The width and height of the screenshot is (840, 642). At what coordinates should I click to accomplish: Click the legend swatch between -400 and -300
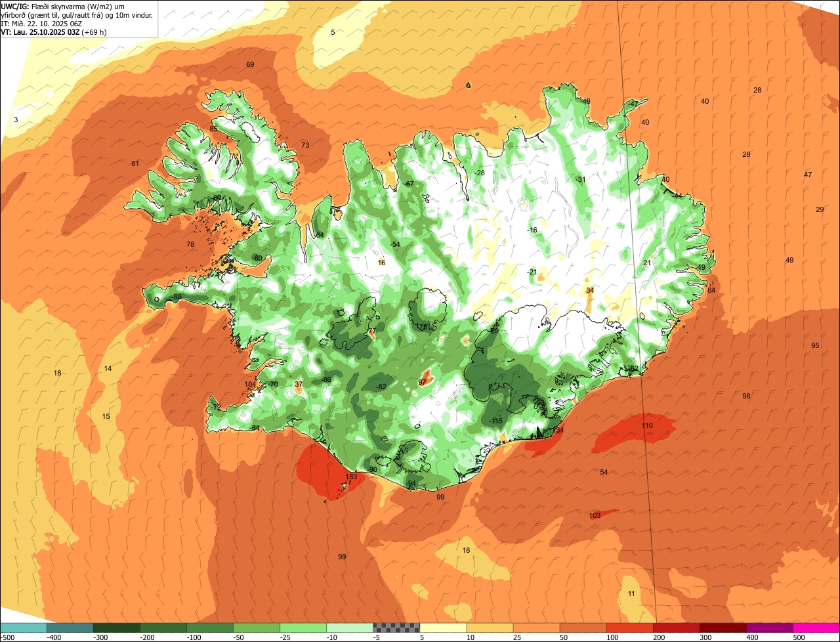point(70,627)
